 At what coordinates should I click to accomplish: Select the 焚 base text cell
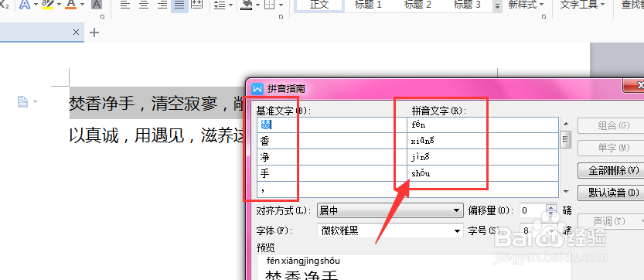(x=332, y=125)
